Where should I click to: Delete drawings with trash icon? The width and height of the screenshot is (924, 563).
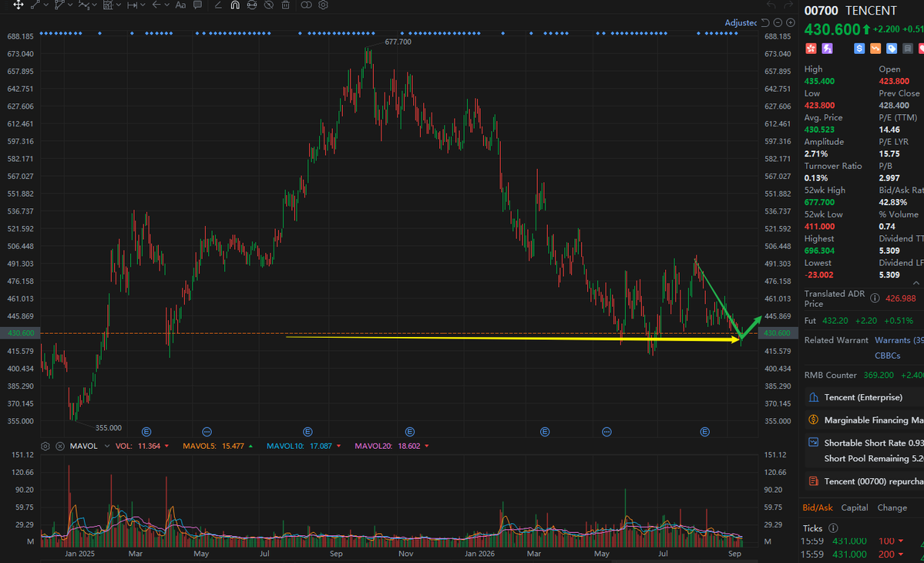coord(286,5)
